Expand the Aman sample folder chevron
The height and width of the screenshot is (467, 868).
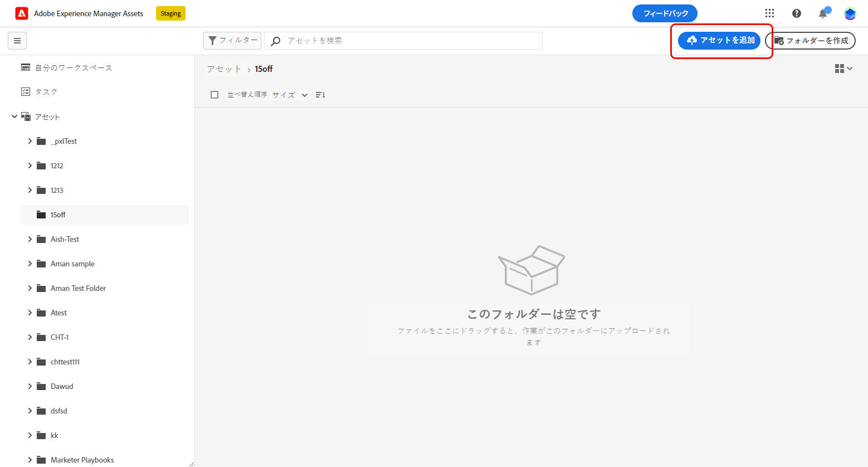tap(30, 264)
